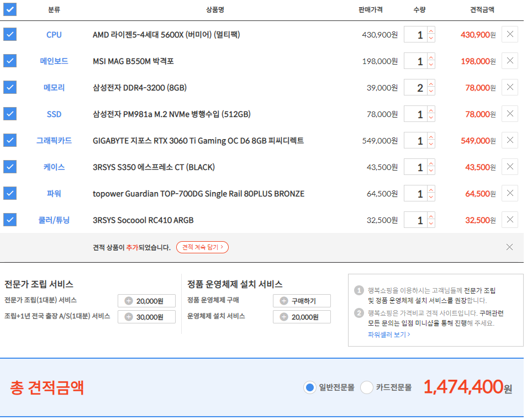Toggle the select-all checkbox in header
Screen dimensions: 527x420
click(x=10, y=9)
